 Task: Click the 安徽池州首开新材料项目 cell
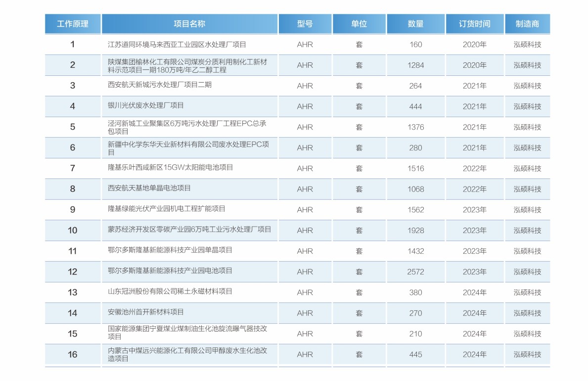(x=146, y=312)
